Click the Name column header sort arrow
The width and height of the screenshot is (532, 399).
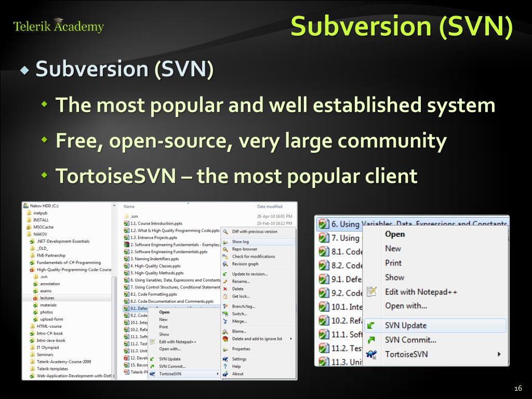188,204
